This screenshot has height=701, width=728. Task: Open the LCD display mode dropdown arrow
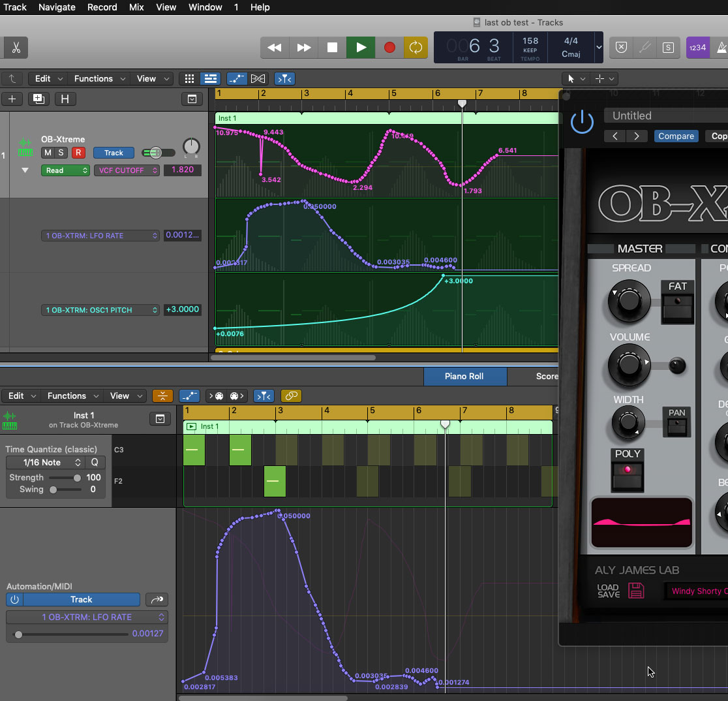coord(599,48)
